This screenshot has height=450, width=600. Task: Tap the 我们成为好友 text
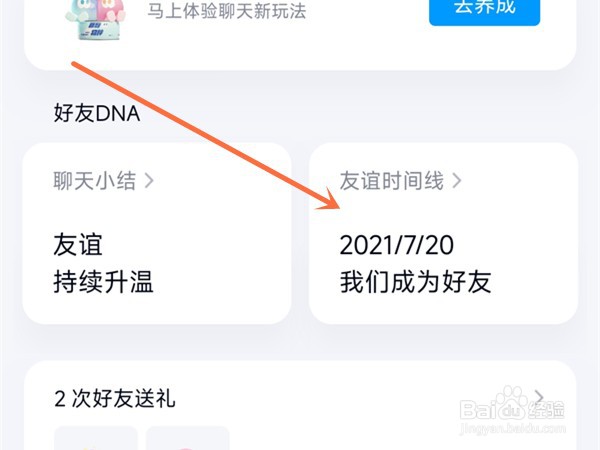(x=416, y=282)
